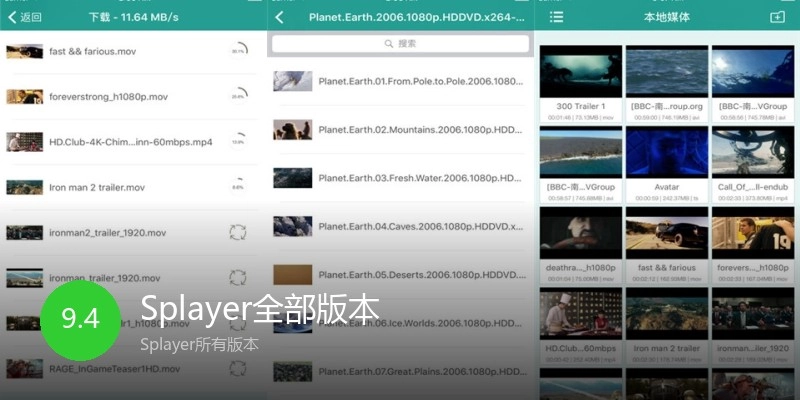Play deathra..._h1080p video
Viewport: 800px width, 400px height.
[581, 245]
